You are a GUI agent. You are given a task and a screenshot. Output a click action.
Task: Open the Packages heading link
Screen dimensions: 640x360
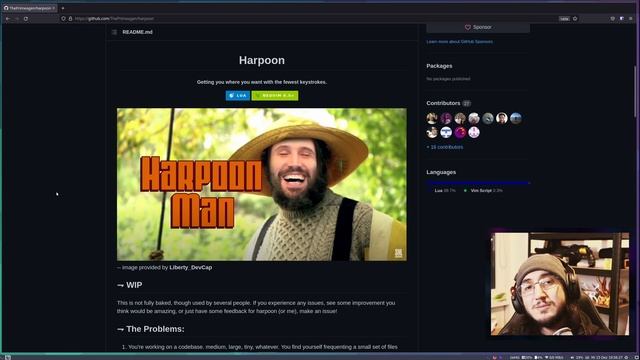tap(439, 66)
